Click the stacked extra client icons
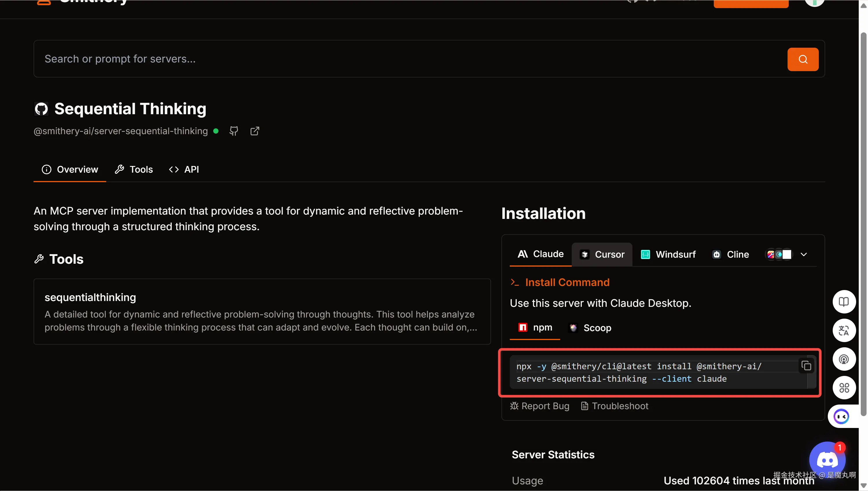This screenshot has height=491, width=868. [779, 254]
